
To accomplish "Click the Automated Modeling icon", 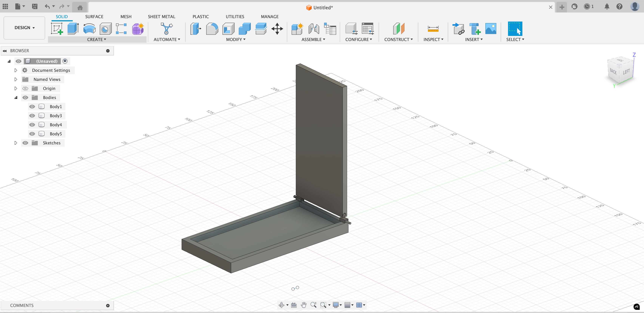I will pyautogui.click(x=167, y=29).
